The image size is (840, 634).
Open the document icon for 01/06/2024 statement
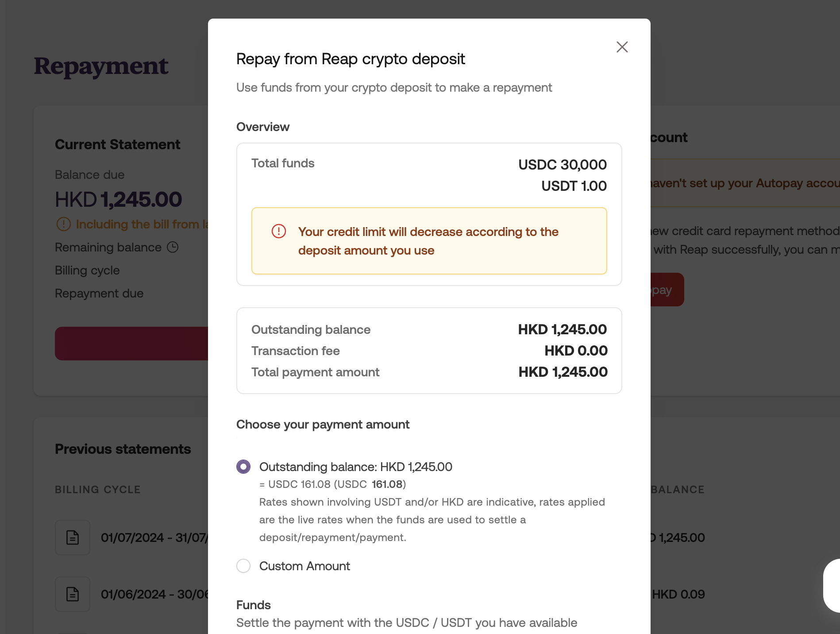tap(73, 594)
